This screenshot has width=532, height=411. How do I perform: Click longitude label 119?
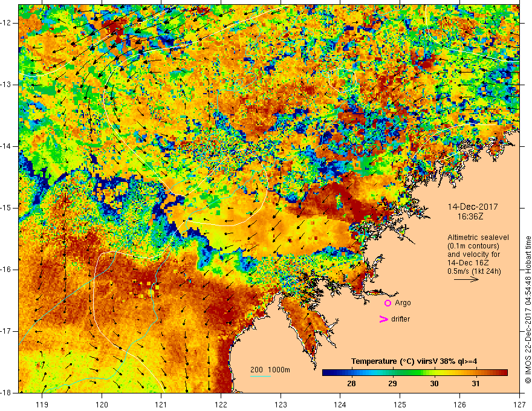[x=42, y=404]
